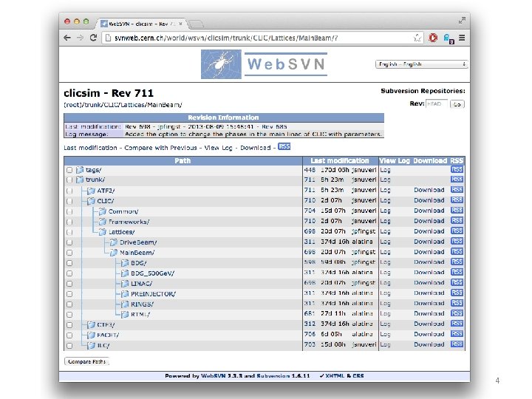This screenshot has height=399, width=532.
Task: Click the RSS badge next to Download link
Action: (x=284, y=146)
